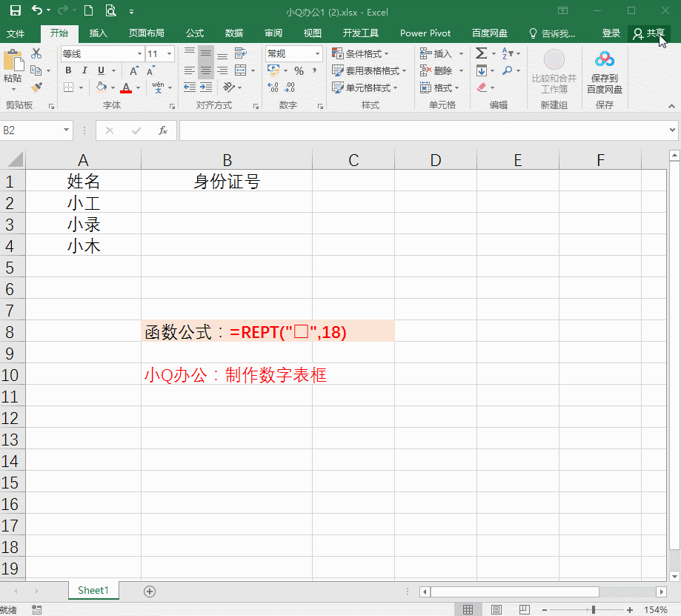Viewport: 681px width, 616px height.
Task: Open the font name dropdown
Action: pyautogui.click(x=139, y=54)
